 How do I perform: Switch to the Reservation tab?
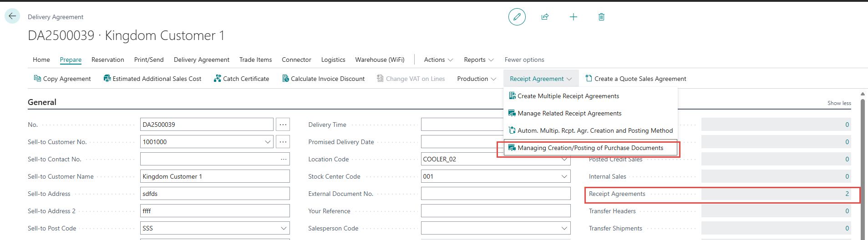[x=107, y=60]
